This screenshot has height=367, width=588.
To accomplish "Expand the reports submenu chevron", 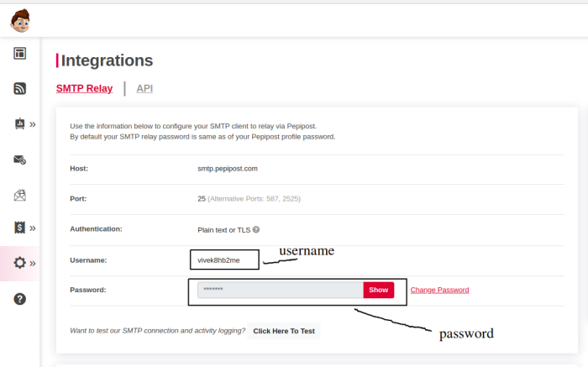I will coord(33,124).
